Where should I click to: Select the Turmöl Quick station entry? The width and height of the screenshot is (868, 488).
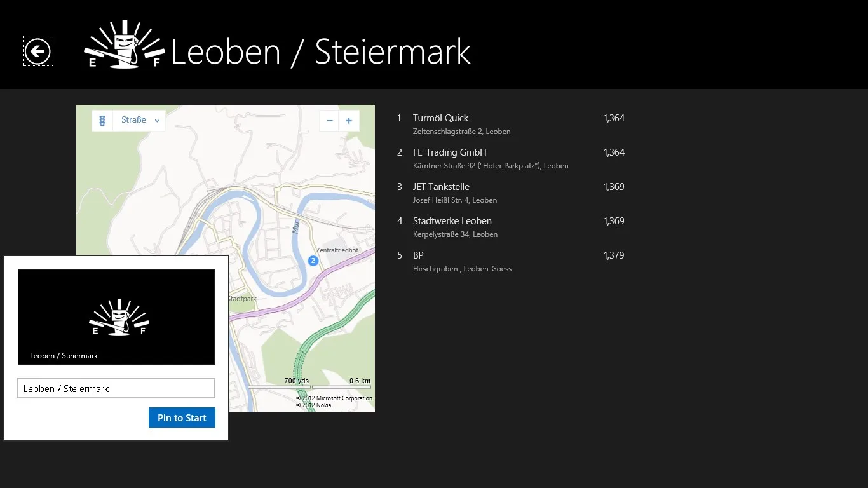511,124
